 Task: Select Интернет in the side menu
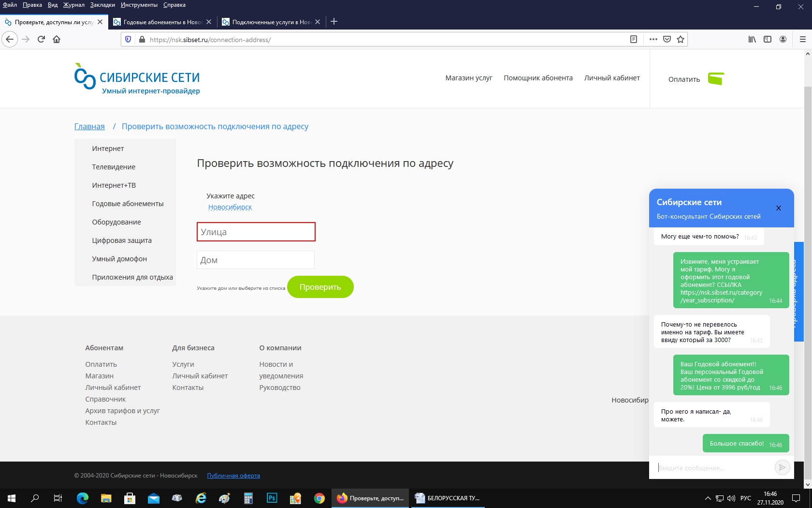click(108, 149)
